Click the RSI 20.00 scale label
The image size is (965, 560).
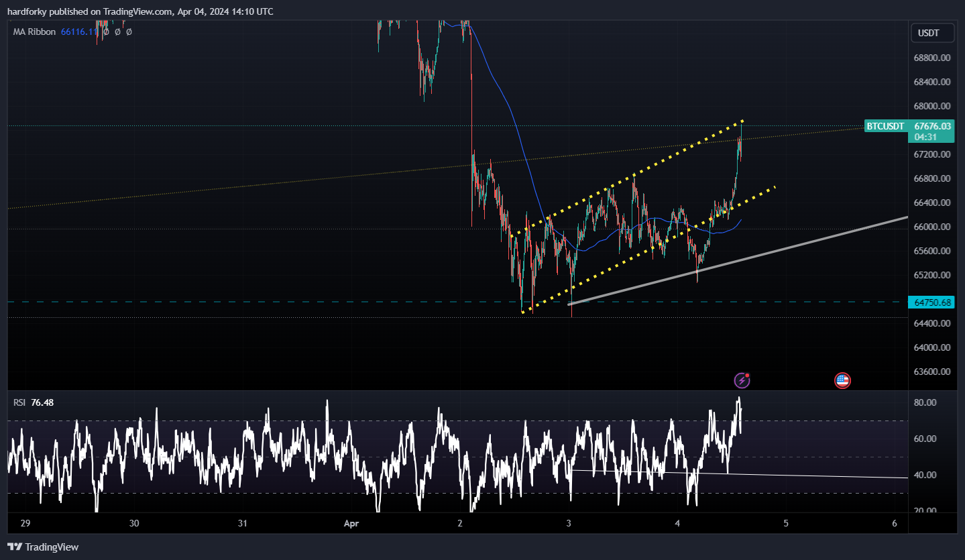[925, 510]
